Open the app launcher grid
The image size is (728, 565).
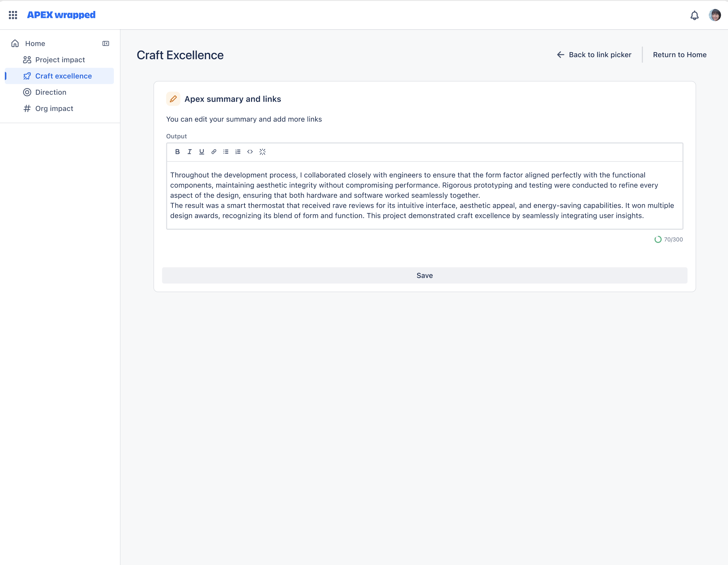(x=13, y=15)
